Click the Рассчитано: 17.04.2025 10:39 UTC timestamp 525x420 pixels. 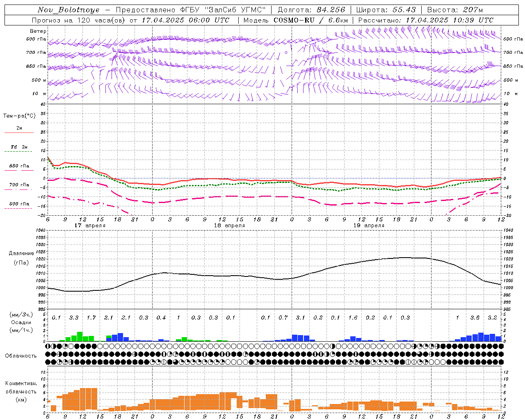point(426,20)
